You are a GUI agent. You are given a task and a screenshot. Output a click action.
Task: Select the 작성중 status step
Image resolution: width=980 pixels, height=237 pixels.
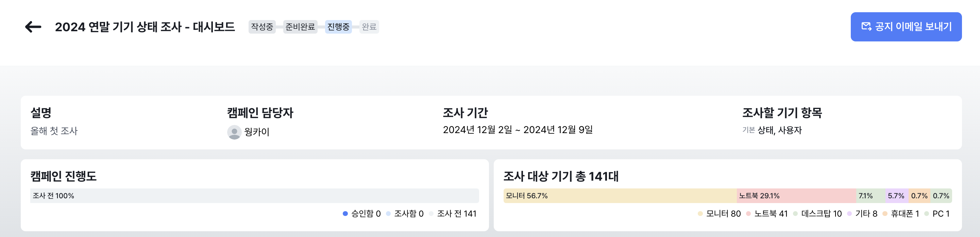click(x=262, y=27)
